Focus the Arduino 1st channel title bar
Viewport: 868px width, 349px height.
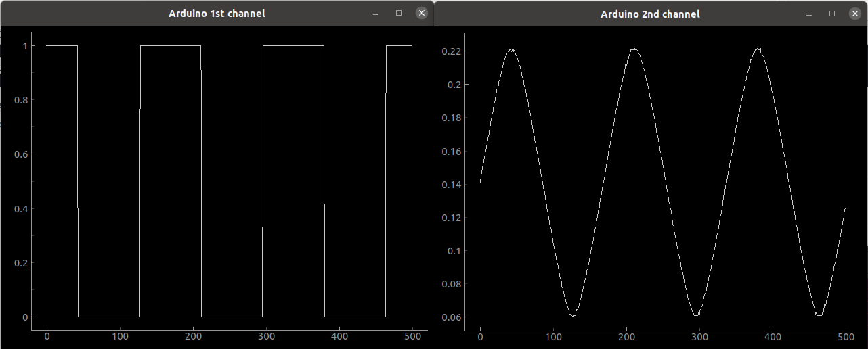click(217, 13)
